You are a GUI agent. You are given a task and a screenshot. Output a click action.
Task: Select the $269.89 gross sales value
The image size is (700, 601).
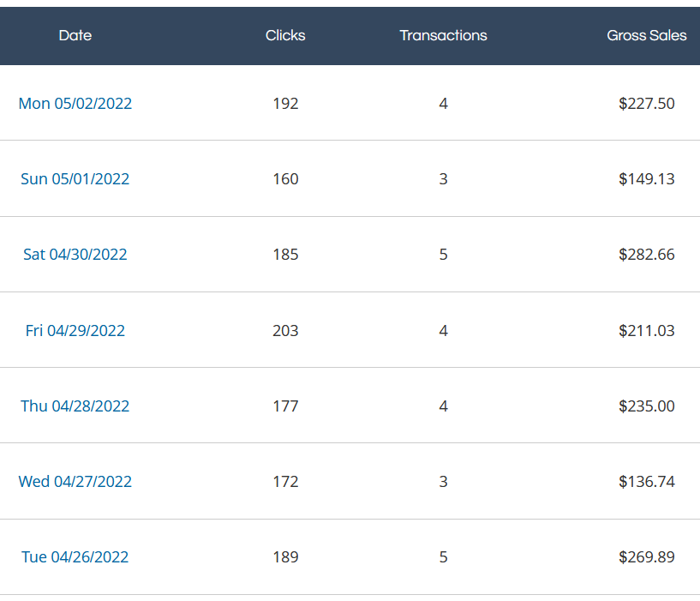click(646, 556)
